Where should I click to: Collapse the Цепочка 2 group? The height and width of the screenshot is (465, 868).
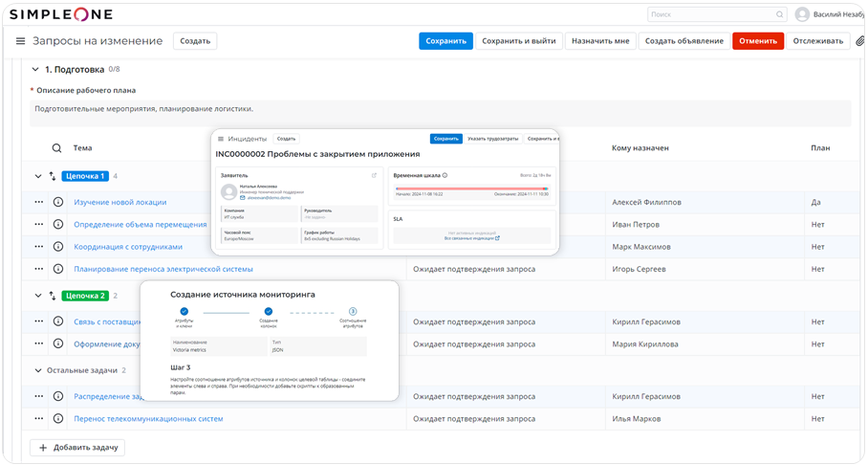pos(37,296)
